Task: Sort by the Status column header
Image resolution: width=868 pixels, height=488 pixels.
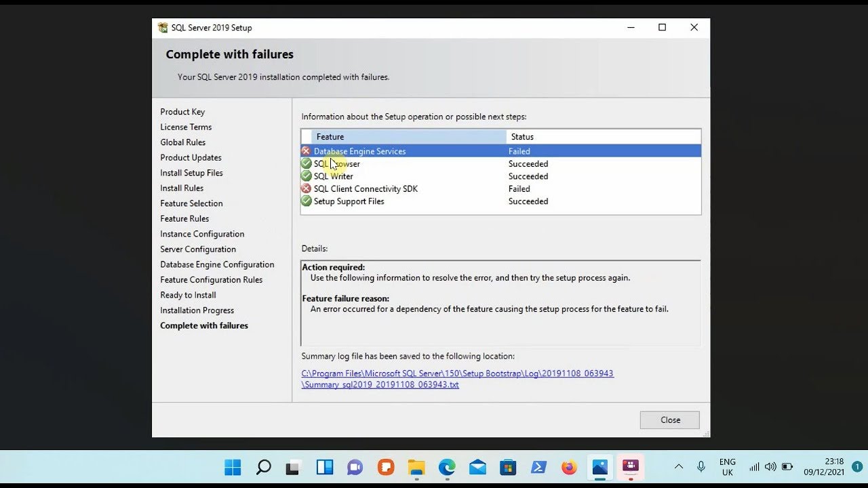Action: coord(604,137)
